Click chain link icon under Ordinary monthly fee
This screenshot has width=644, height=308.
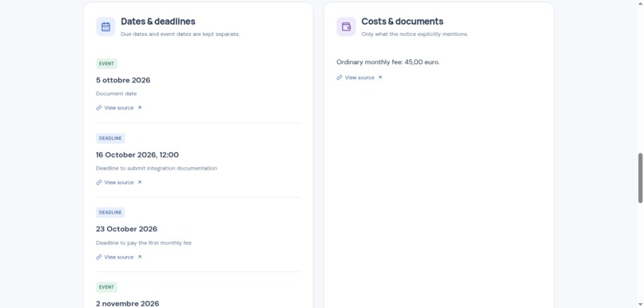click(x=340, y=78)
